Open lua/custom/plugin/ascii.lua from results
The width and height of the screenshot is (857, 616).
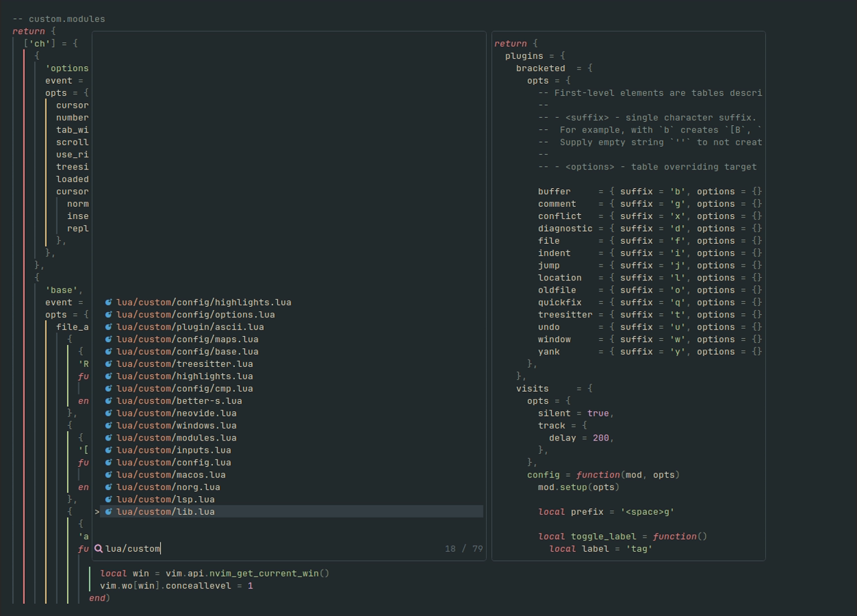tap(190, 327)
